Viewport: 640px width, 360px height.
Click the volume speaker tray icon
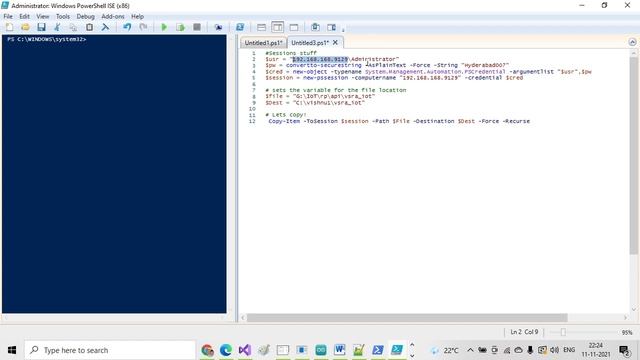pyautogui.click(x=554, y=350)
